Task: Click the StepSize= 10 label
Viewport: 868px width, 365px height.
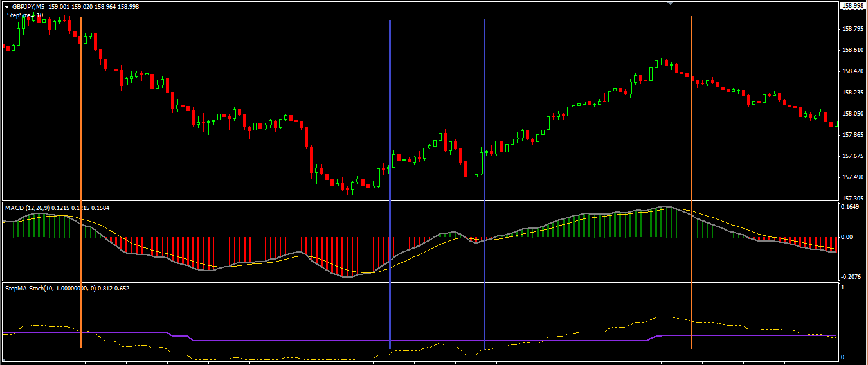Action: tap(25, 15)
